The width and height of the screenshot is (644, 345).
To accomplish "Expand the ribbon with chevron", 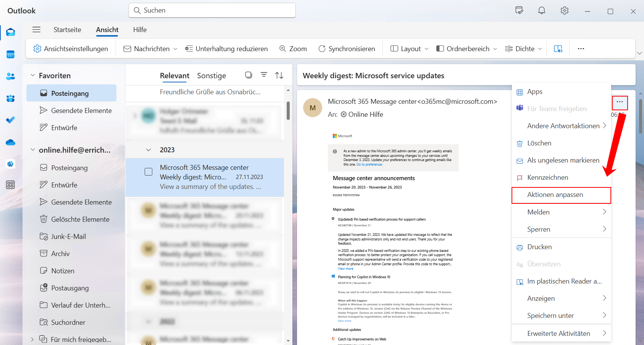I will (639, 53).
